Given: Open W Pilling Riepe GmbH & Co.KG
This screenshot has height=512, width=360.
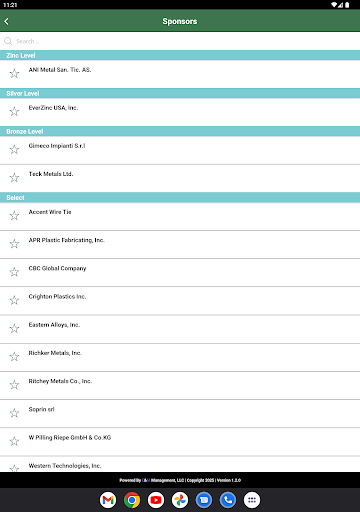Looking at the screenshot, I should click(180, 442).
